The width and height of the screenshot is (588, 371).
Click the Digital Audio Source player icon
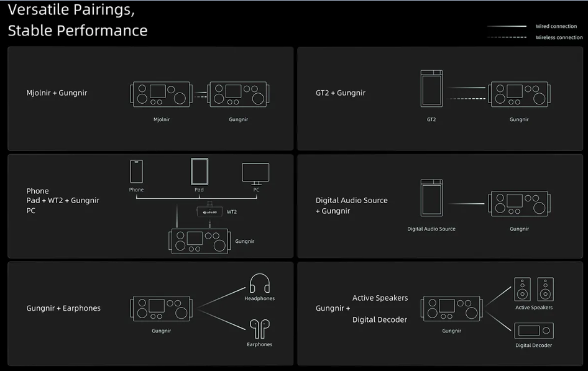click(x=431, y=198)
